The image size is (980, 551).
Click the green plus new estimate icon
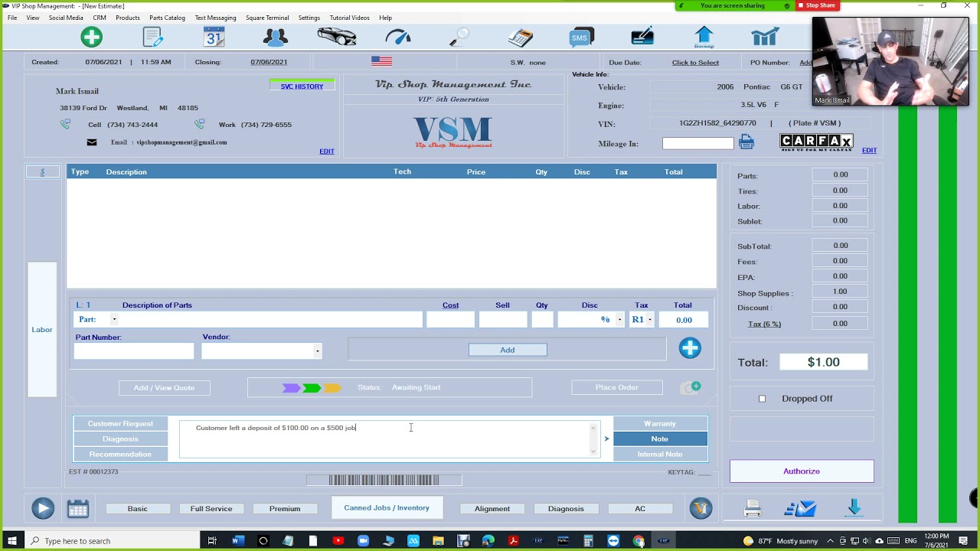[x=91, y=37]
